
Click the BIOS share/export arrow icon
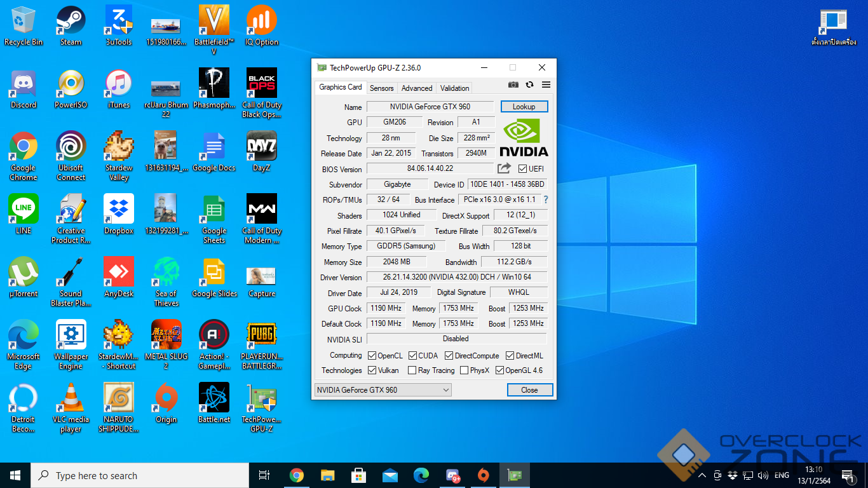pos(504,168)
